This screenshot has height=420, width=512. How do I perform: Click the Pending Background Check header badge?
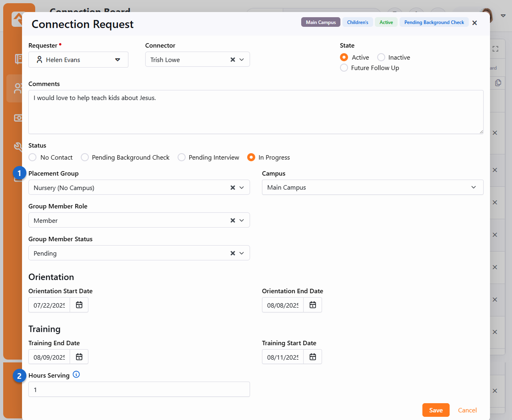434,22
